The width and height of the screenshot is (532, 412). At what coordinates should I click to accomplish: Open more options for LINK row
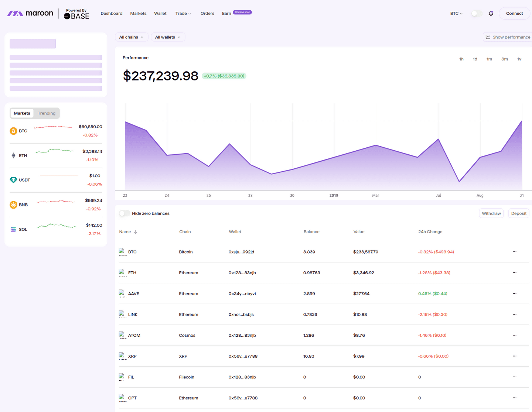[x=515, y=314]
